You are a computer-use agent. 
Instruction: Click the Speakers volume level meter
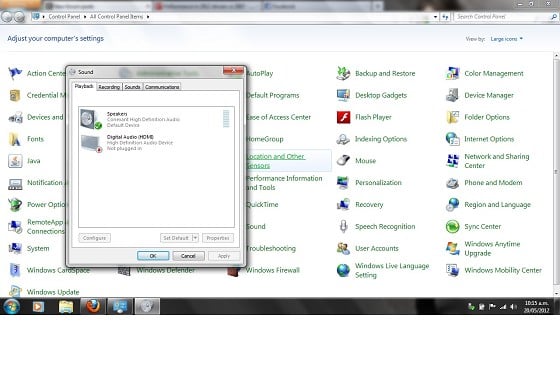click(x=226, y=118)
